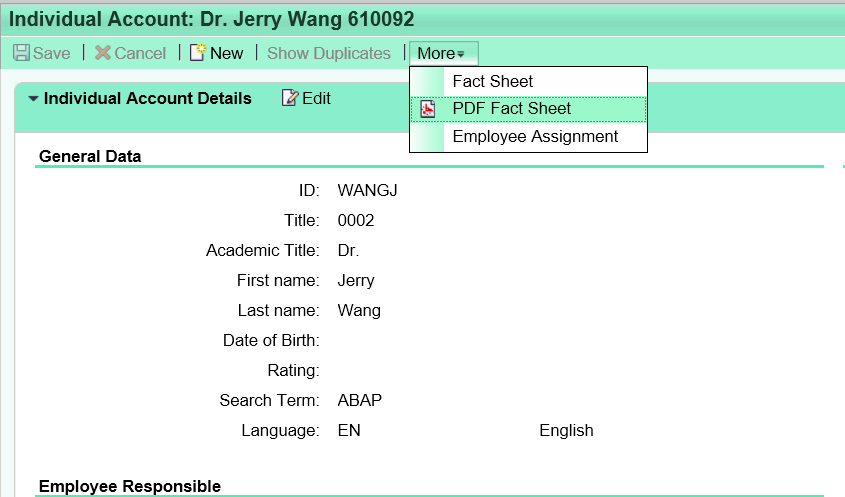Click the General Data section heading
The height and width of the screenshot is (497, 845).
(90, 156)
